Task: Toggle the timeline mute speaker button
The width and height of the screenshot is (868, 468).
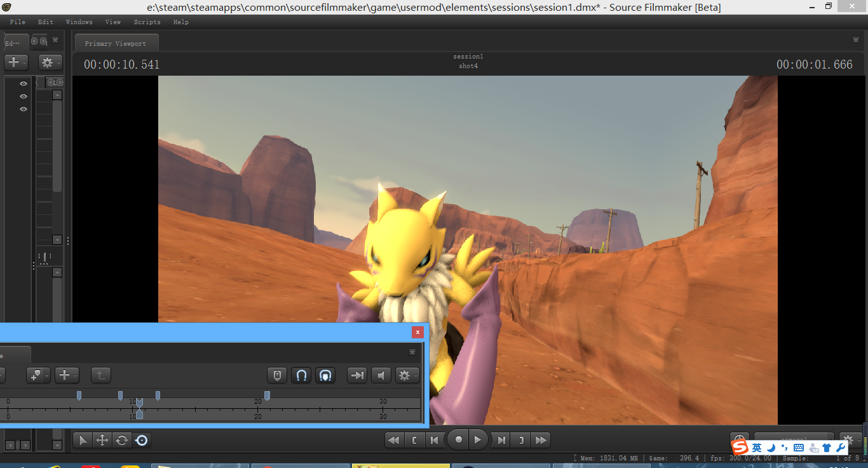Action: [381, 375]
